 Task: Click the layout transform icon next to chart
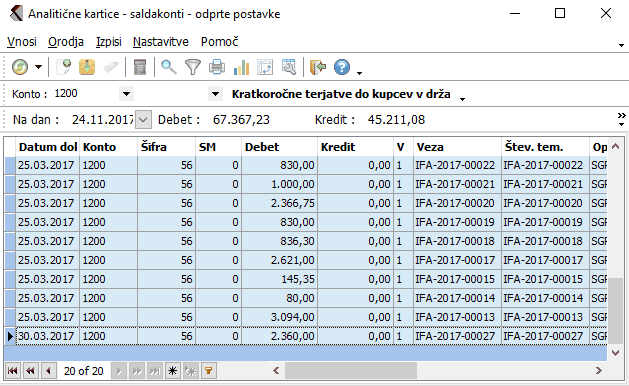click(265, 67)
